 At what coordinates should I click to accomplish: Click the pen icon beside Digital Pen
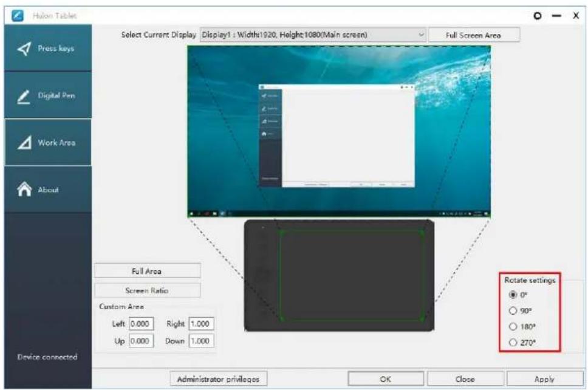(x=24, y=97)
